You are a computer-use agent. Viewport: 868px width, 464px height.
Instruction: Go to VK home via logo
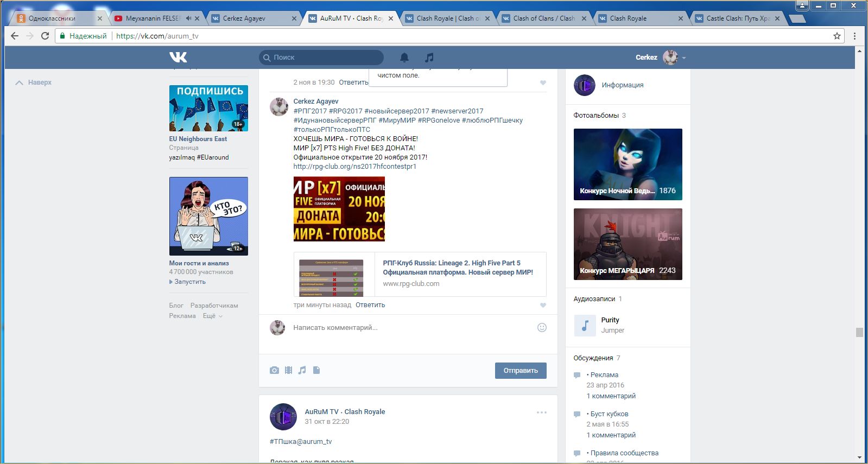[178, 57]
